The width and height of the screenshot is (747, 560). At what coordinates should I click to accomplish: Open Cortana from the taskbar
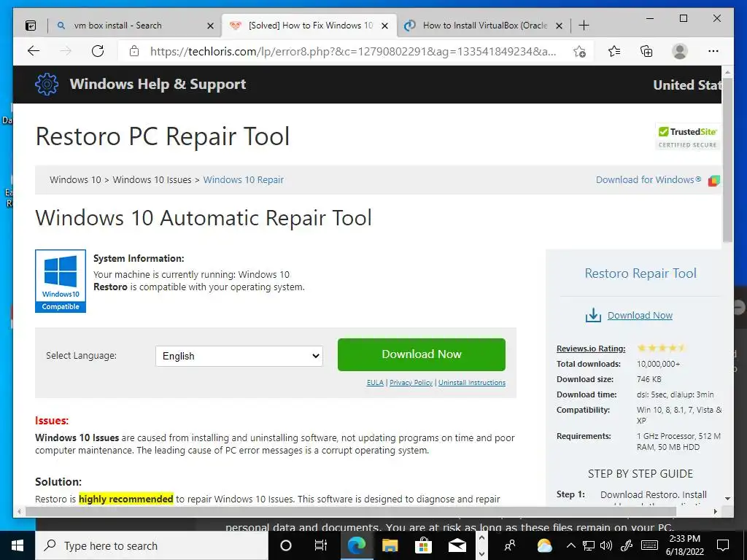click(286, 545)
